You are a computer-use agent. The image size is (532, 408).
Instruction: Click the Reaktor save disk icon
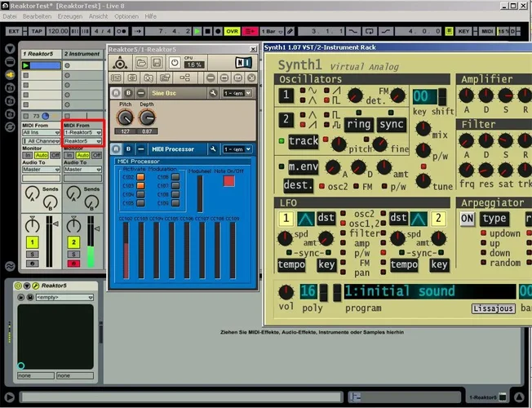pos(155,62)
